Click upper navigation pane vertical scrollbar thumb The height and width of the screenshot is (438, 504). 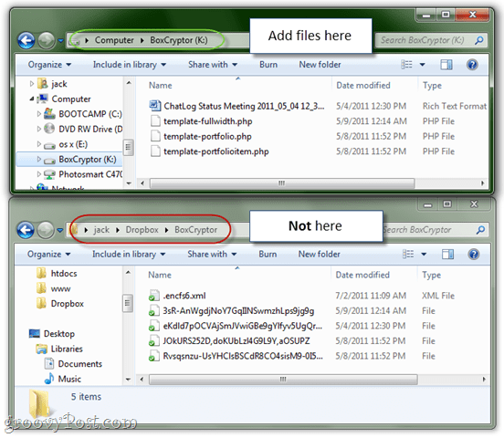pos(128,147)
